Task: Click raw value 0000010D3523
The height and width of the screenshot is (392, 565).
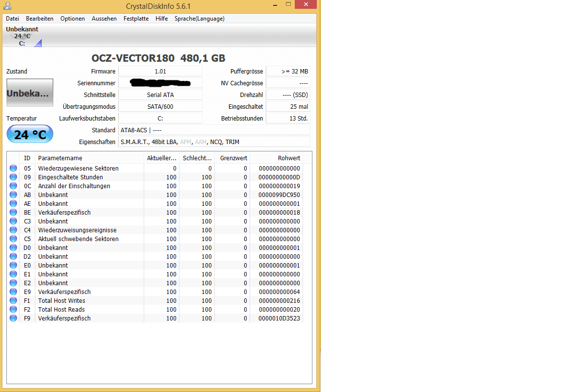Action: (x=279, y=318)
